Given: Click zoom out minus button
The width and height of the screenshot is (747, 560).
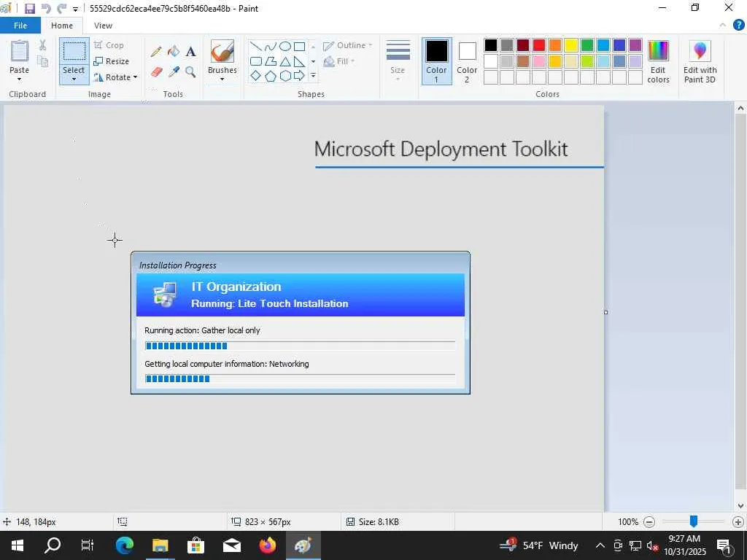Looking at the screenshot, I should coord(649,522).
